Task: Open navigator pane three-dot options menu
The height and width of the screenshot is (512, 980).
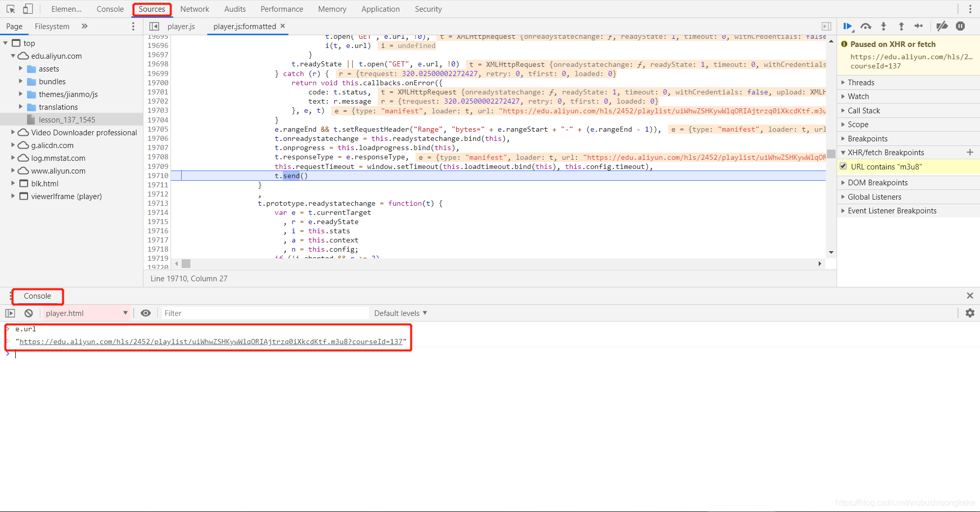Action: pos(133,26)
